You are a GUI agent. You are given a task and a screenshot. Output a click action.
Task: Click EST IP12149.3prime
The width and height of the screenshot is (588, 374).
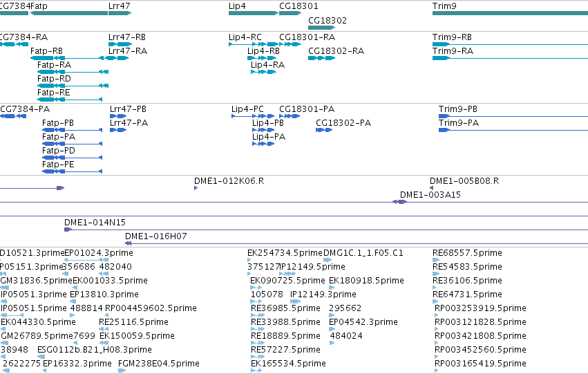point(323,294)
